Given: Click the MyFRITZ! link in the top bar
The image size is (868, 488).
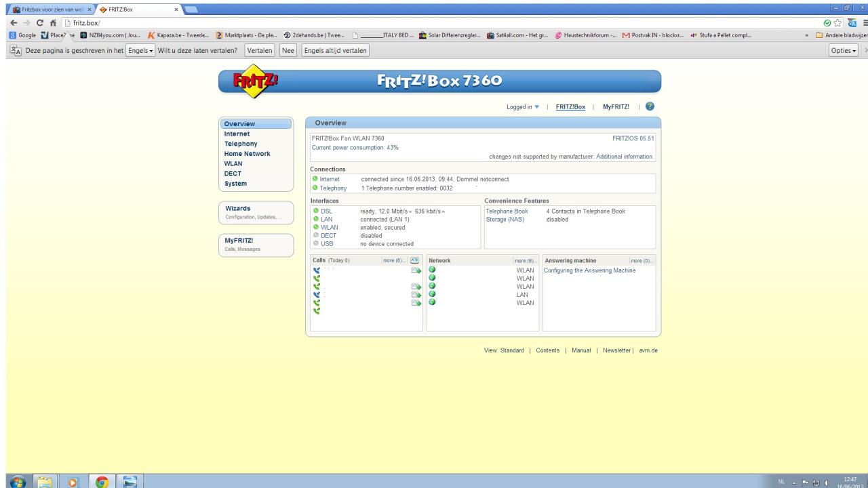Looking at the screenshot, I should tap(616, 107).
